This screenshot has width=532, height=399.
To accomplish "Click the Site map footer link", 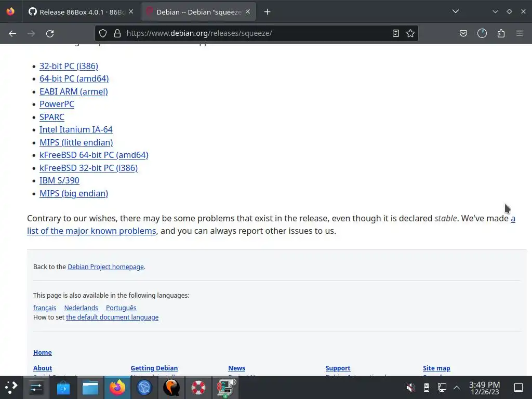I will coord(436,368).
